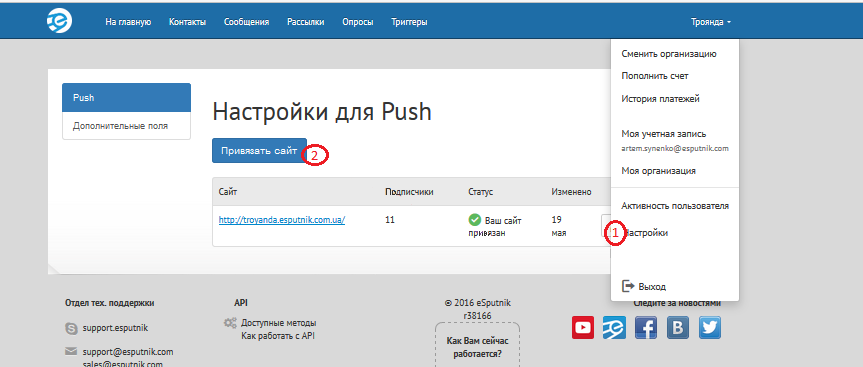Click the r38166 version text
The image size is (863, 367).
(x=477, y=315)
